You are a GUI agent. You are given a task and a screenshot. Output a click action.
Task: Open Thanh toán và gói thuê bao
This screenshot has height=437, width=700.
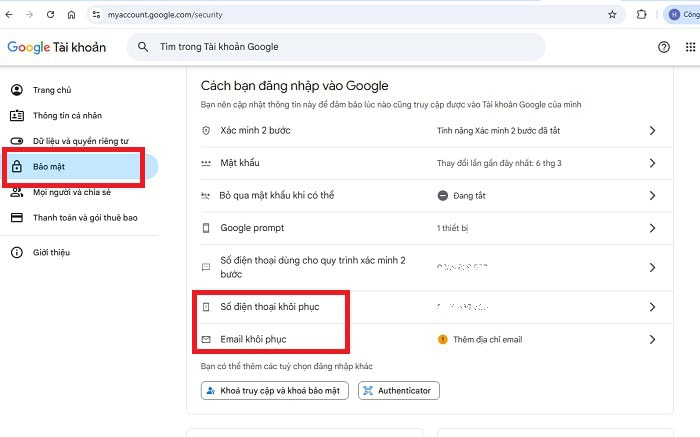[x=84, y=218]
